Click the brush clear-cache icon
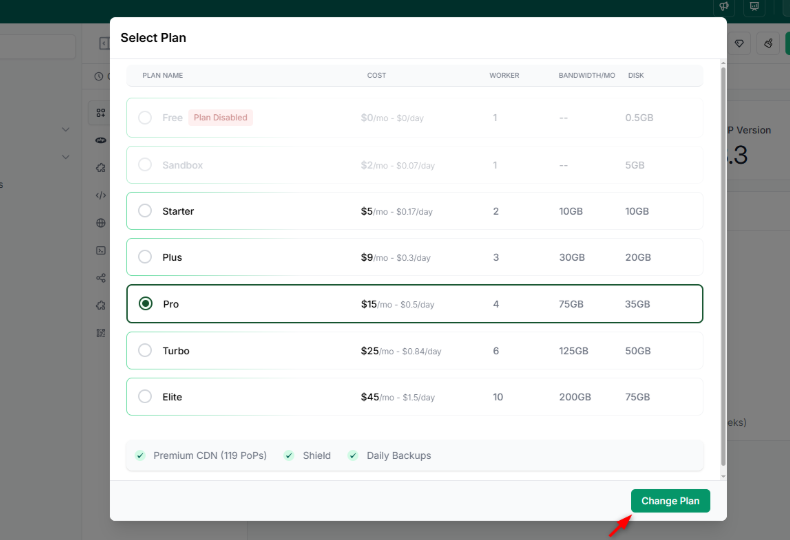The width and height of the screenshot is (790, 540). (768, 44)
